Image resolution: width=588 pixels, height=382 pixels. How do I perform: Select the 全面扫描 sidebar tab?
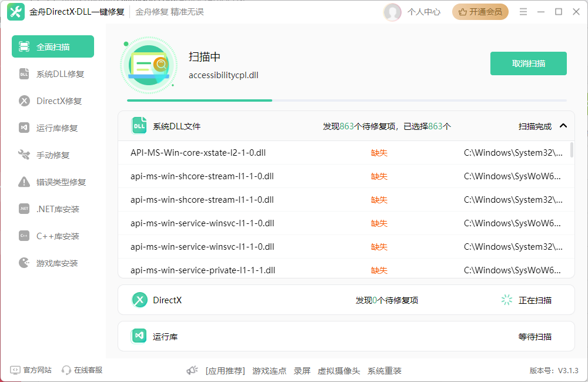(53, 46)
